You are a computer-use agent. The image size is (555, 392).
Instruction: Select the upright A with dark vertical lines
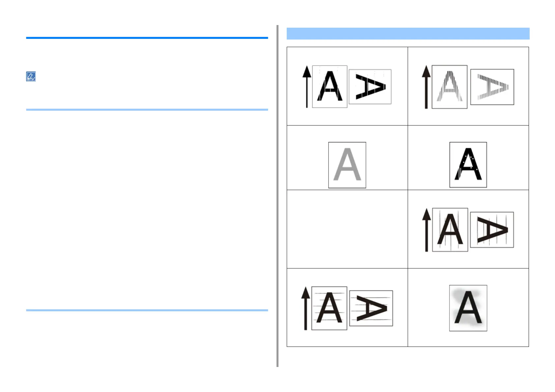coord(450,230)
